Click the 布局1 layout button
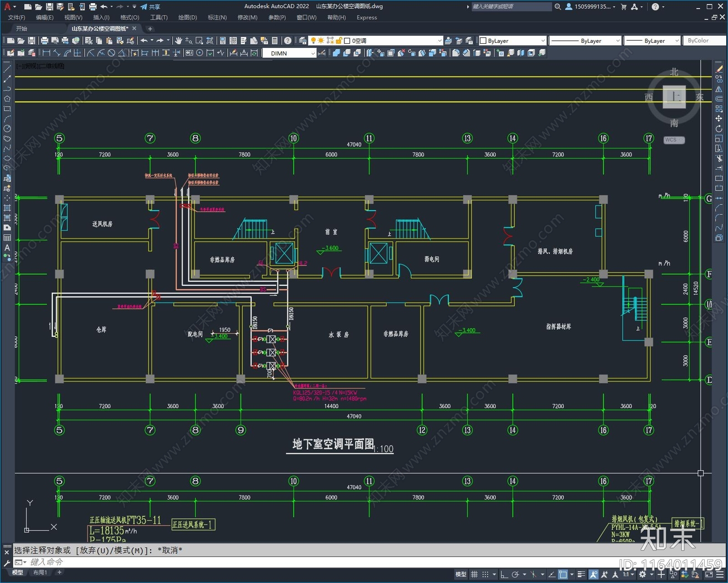This screenshot has height=583, width=728. tap(40, 573)
